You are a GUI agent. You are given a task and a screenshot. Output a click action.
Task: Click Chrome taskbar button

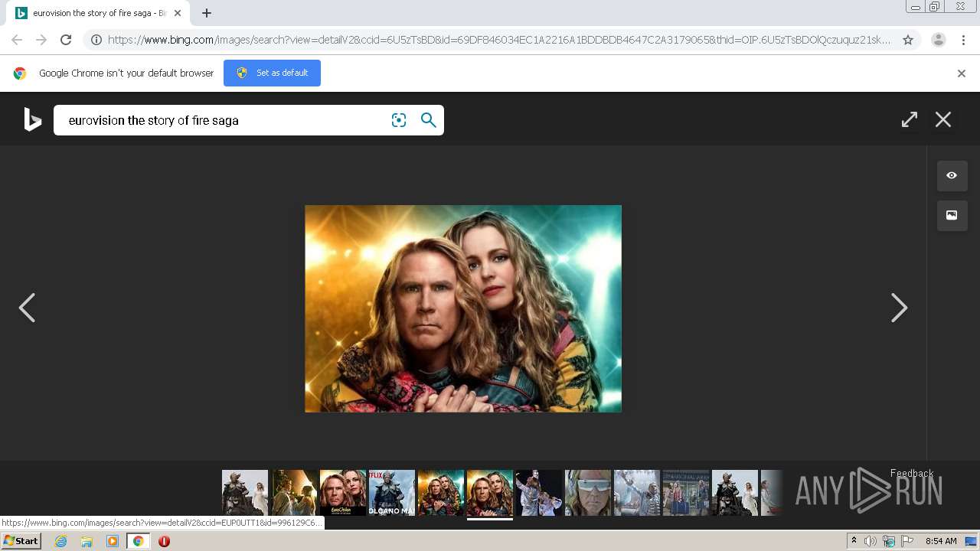pos(138,541)
